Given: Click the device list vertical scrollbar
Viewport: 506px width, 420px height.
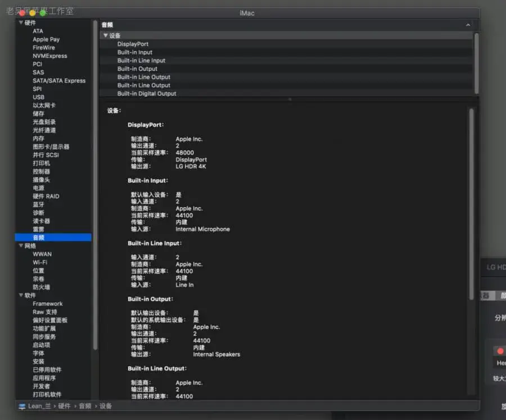Looking at the screenshot, I should pos(476,63).
